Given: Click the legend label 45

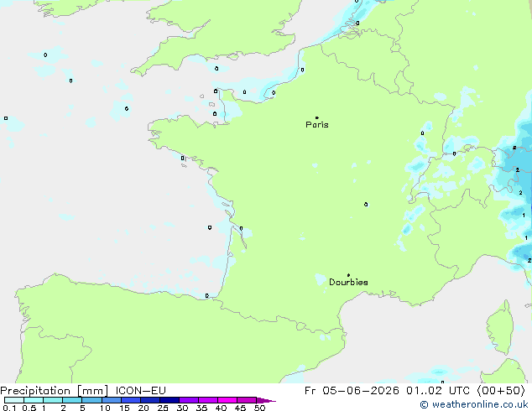Looking at the screenshot, I should pyautogui.click(x=240, y=408).
